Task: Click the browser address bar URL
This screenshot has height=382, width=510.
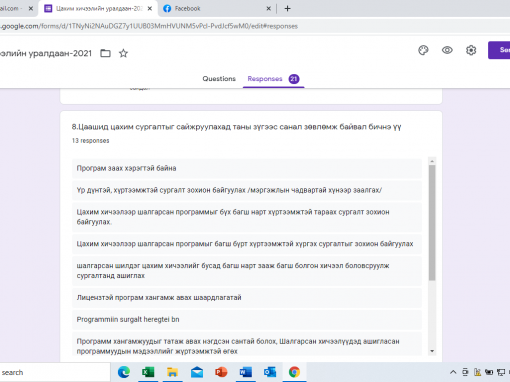Action: [x=149, y=26]
